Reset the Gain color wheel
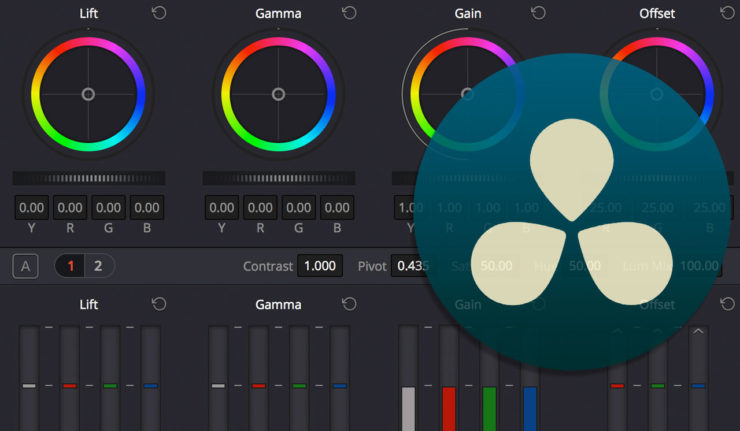This screenshot has width=740, height=431. 538,13
